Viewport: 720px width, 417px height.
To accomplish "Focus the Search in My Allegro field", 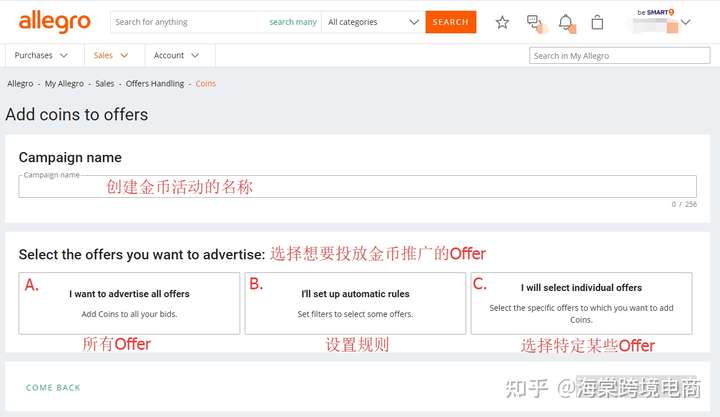I will pos(619,56).
